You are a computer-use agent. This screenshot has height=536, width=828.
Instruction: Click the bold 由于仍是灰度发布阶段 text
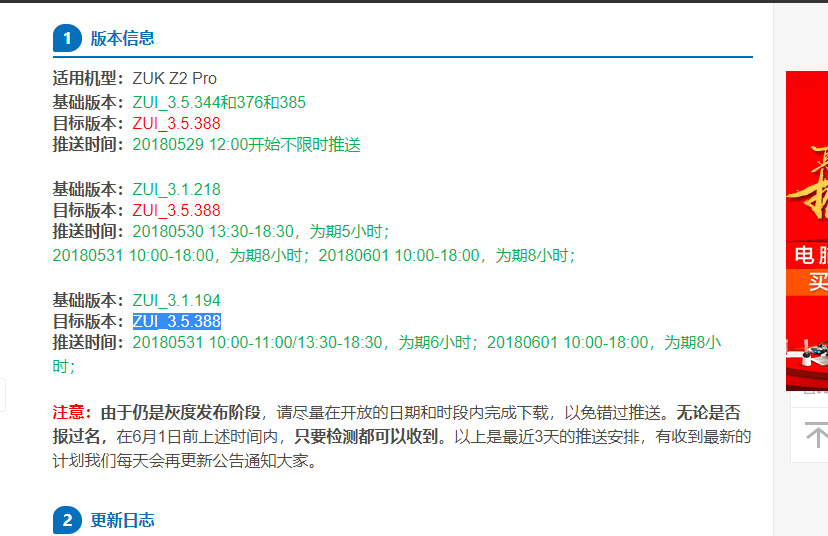(181, 412)
